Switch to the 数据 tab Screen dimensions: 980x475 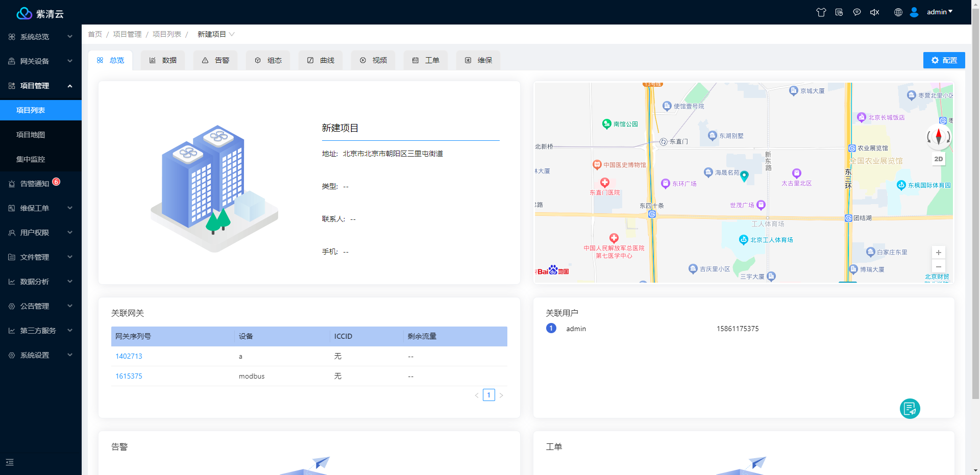pos(163,60)
